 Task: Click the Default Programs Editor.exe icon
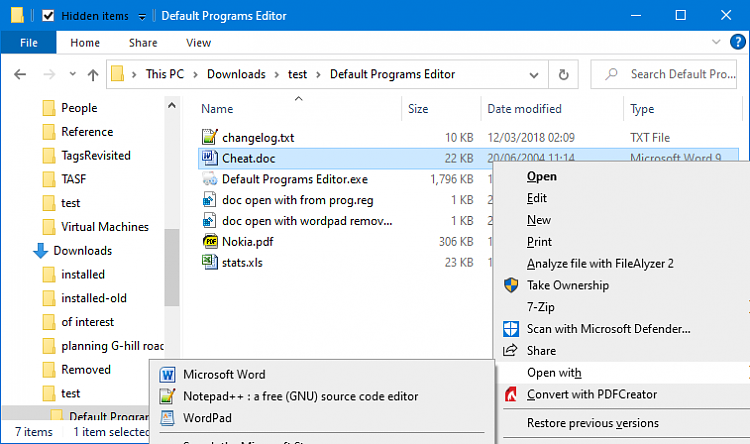click(210, 179)
